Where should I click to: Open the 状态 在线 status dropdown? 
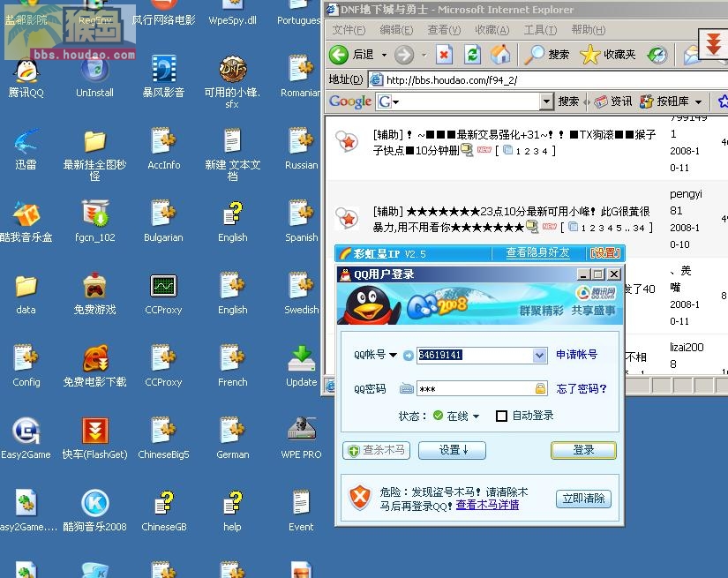tap(476, 417)
